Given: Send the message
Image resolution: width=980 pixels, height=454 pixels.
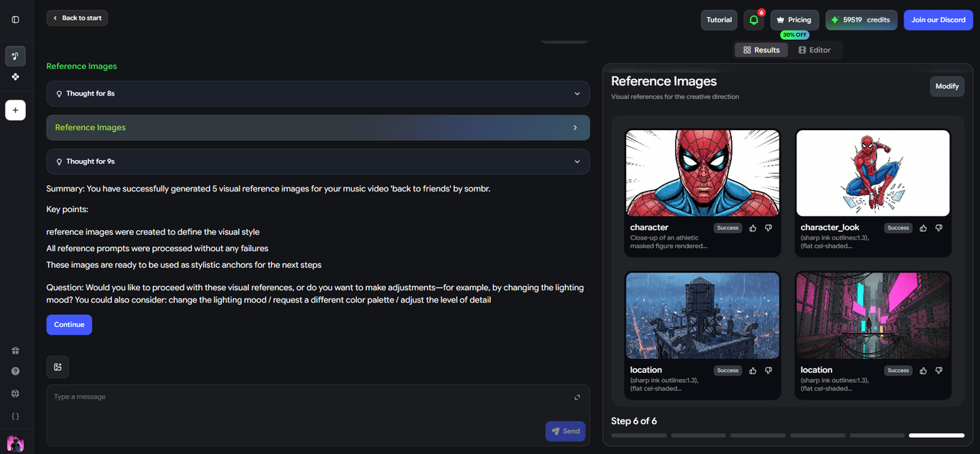Looking at the screenshot, I should [565, 431].
